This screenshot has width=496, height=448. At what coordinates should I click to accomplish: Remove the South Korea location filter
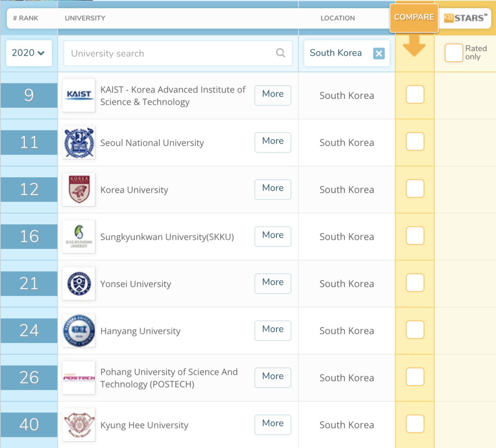pyautogui.click(x=379, y=53)
